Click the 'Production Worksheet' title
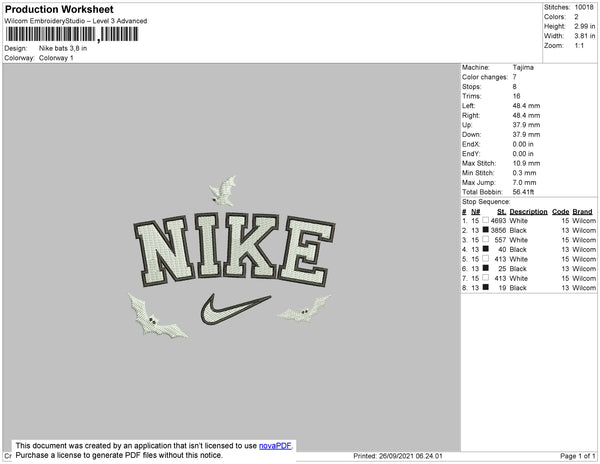The width and height of the screenshot is (600, 464). tap(59, 10)
